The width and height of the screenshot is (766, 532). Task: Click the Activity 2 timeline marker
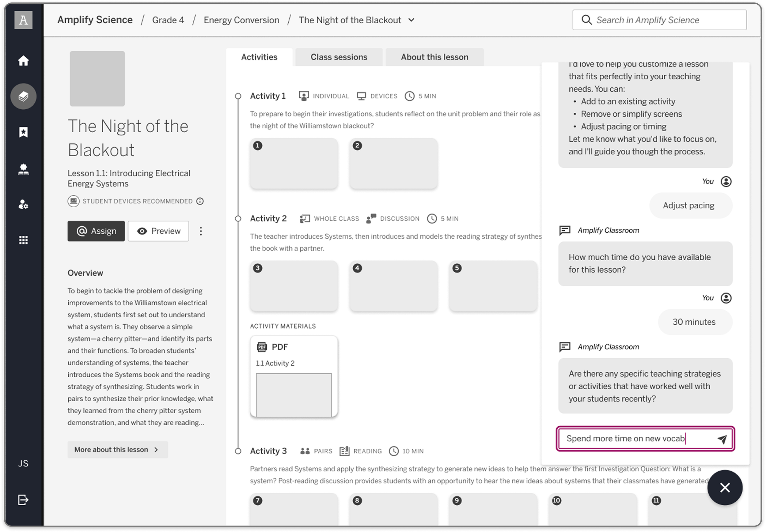[x=238, y=219]
